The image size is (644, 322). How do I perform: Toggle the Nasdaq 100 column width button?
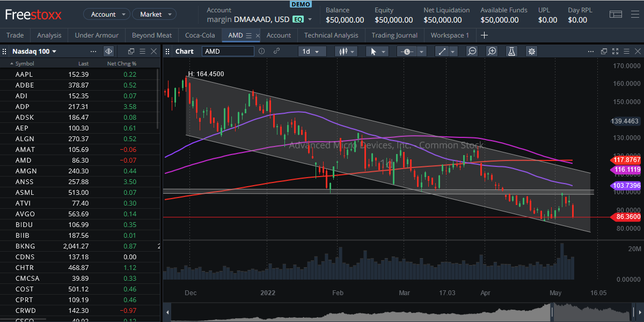(108, 51)
